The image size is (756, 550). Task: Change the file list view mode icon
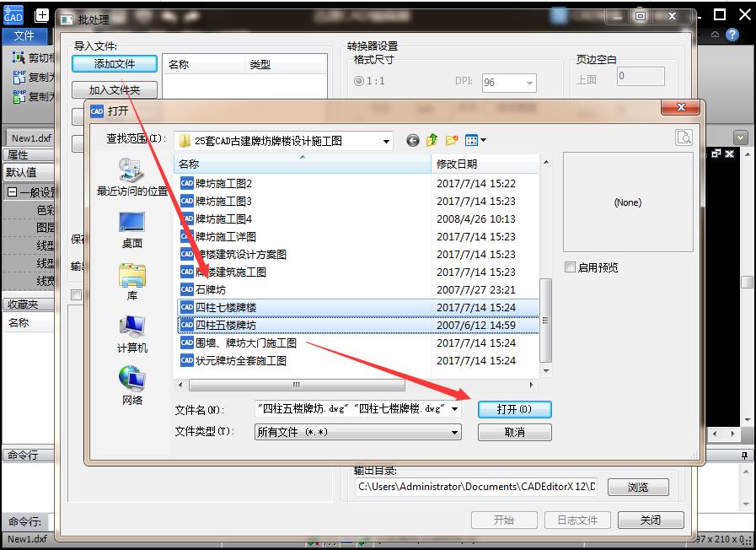tap(470, 141)
